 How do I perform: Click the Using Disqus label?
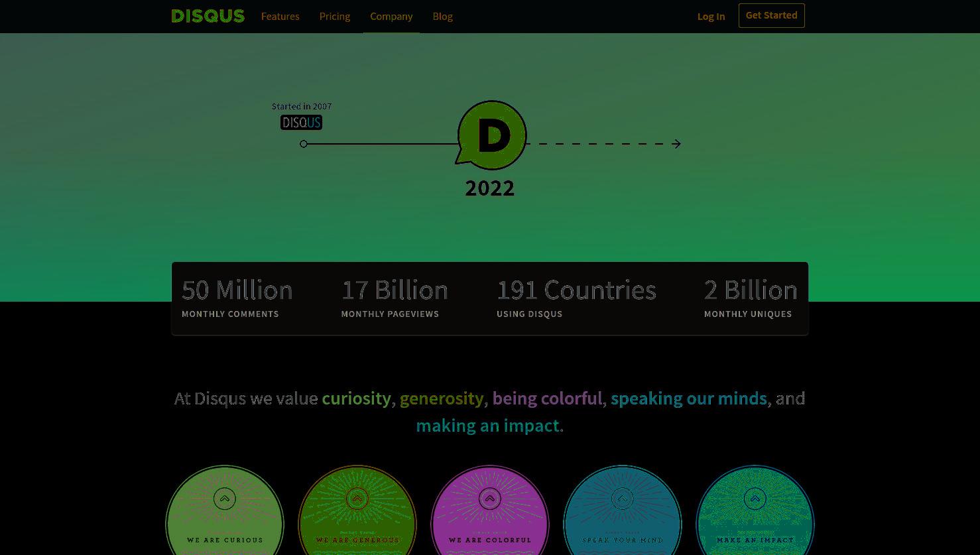click(x=529, y=314)
